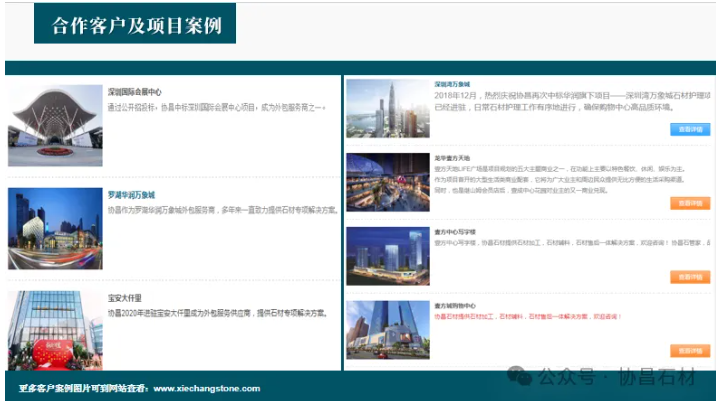Select the 宝安大仟里 mall photo
The image size is (716, 401).
[x=55, y=330]
